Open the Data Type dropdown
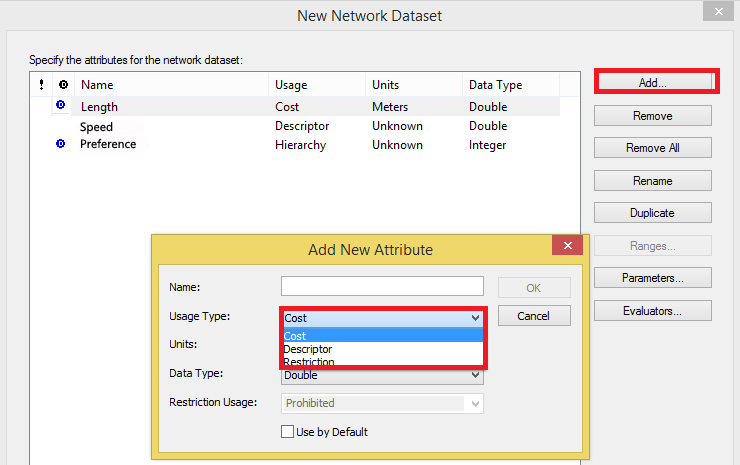Image resolution: width=740 pixels, height=465 pixels. pyautogui.click(x=382, y=376)
